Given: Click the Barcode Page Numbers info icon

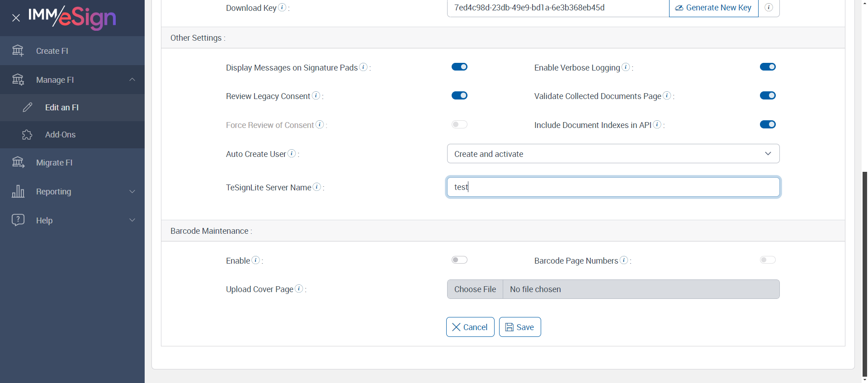Looking at the screenshot, I should [624, 260].
